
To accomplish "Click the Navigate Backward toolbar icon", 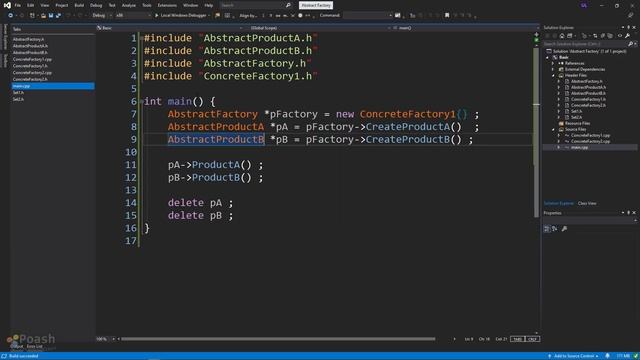I will (x=10, y=16).
